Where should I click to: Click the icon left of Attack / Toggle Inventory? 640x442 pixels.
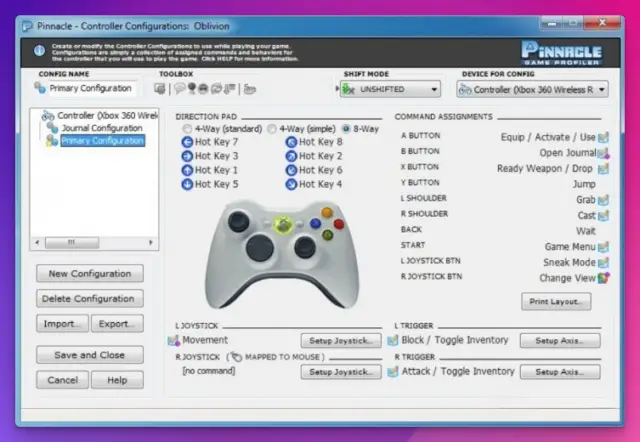click(393, 371)
